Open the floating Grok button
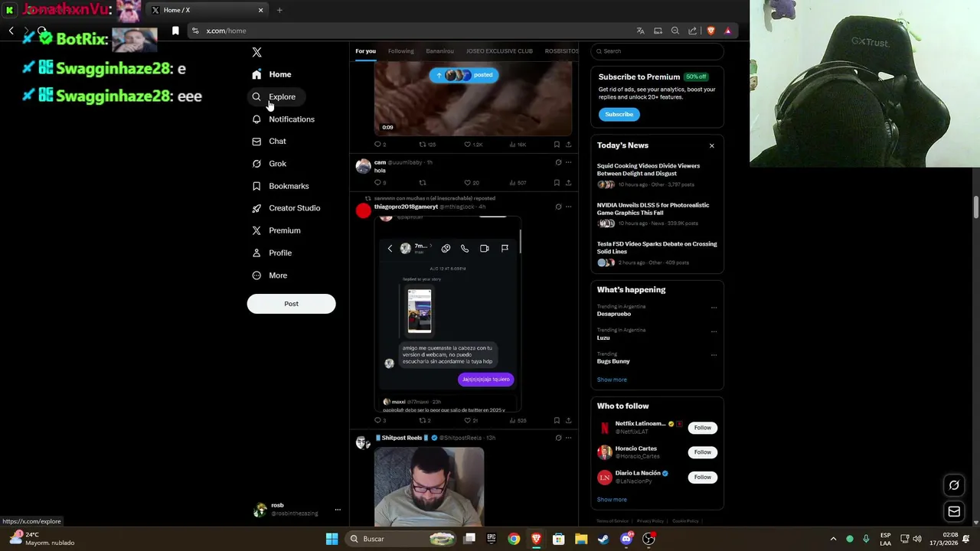Viewport: 980px width, 551px height. [x=954, y=484]
